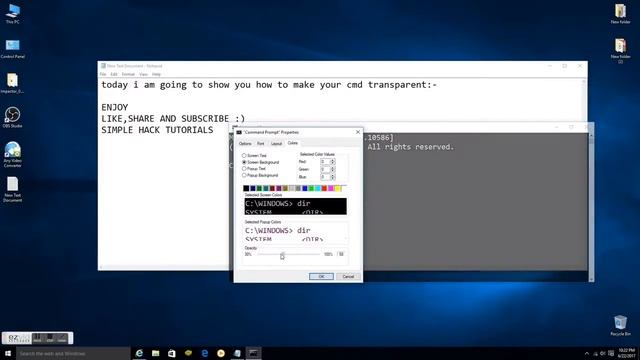
Task: Click "SIMPLE HACK TUTORIALS" text in Notepad
Action: (157, 130)
